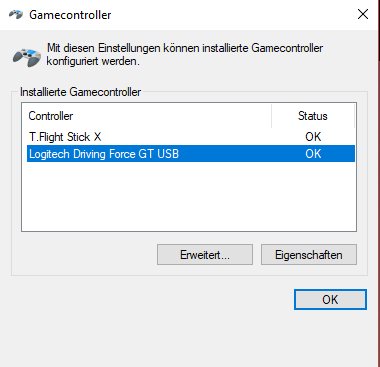This screenshot has width=380, height=367.
Task: Select Logitech Driving Force GT USB entry
Action: (x=191, y=154)
